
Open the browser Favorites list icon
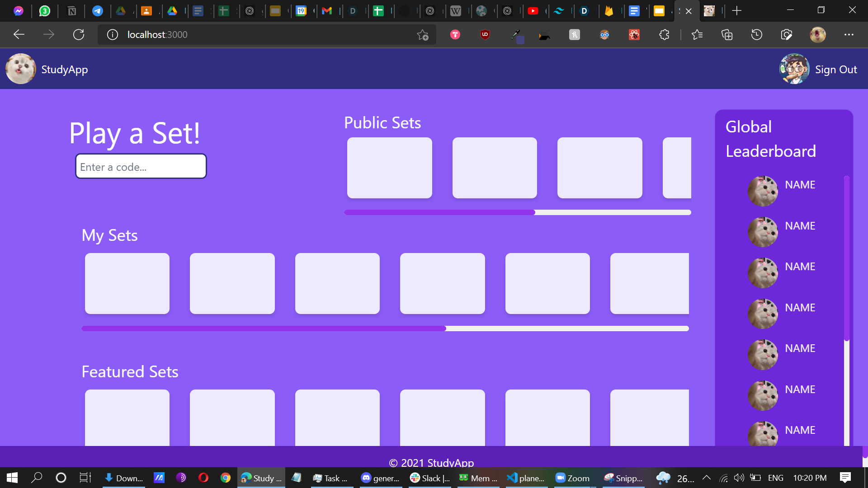pyautogui.click(x=697, y=35)
